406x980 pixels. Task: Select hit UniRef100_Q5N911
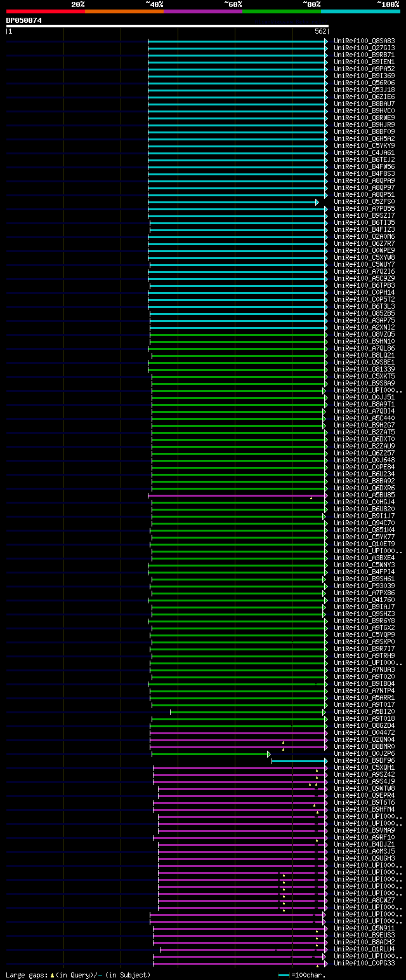364,928
